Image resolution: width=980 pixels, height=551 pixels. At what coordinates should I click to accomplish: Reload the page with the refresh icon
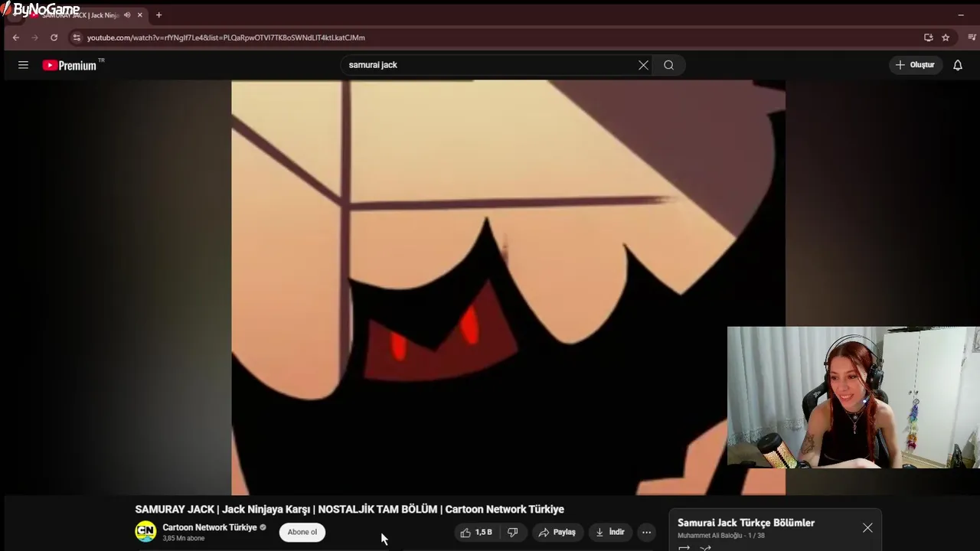tap(54, 37)
